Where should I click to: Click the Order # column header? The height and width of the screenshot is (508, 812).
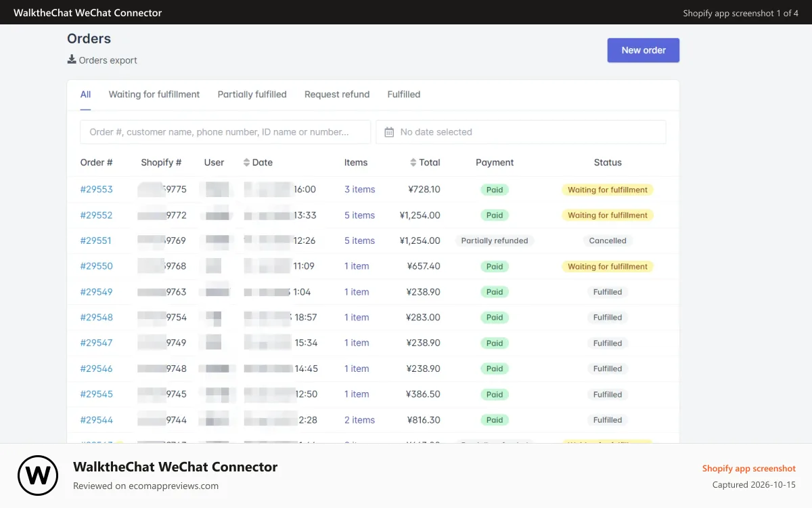click(x=96, y=163)
